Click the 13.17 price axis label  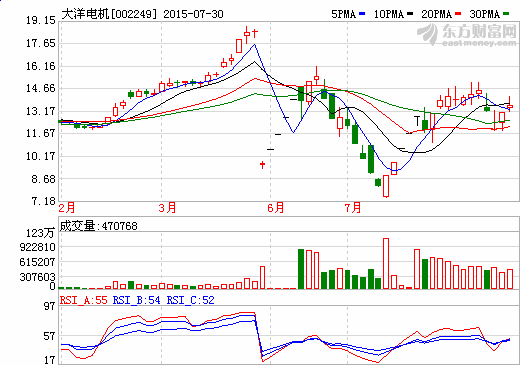point(41,111)
